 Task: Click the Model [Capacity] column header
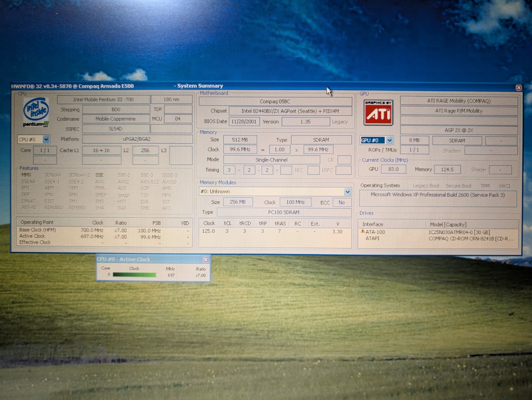click(x=472, y=225)
